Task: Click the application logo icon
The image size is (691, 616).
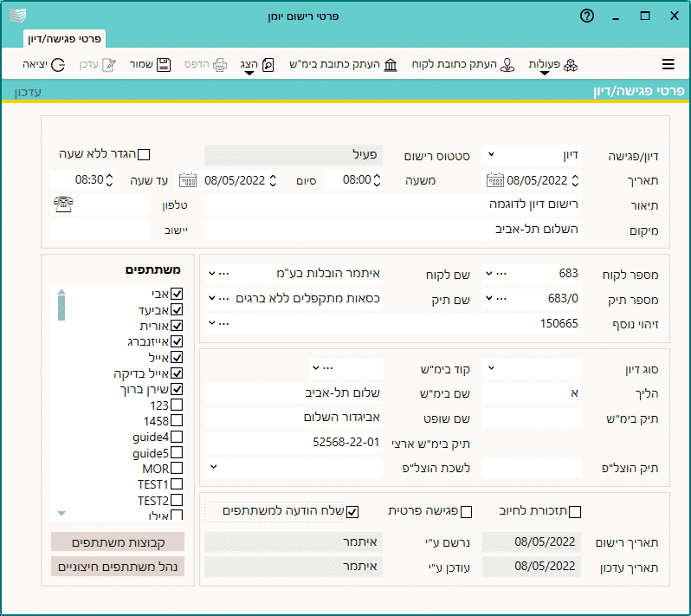Action: [18, 16]
